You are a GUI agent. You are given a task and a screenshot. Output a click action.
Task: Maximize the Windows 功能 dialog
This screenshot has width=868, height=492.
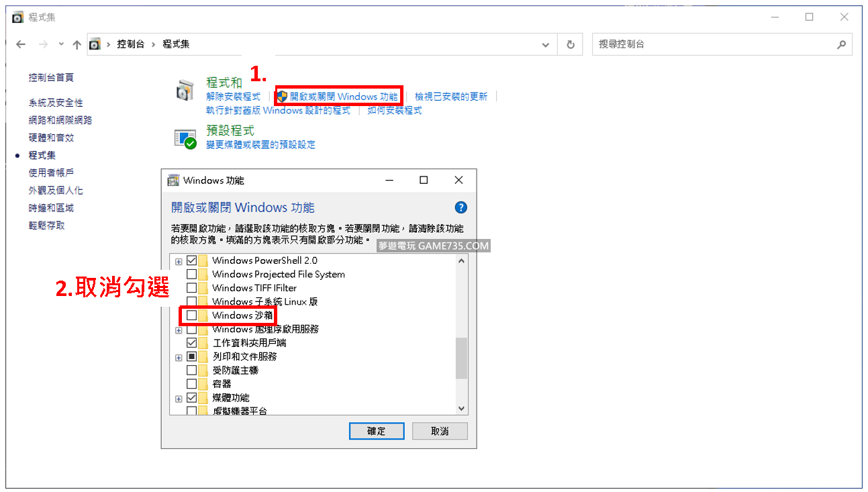pos(424,180)
